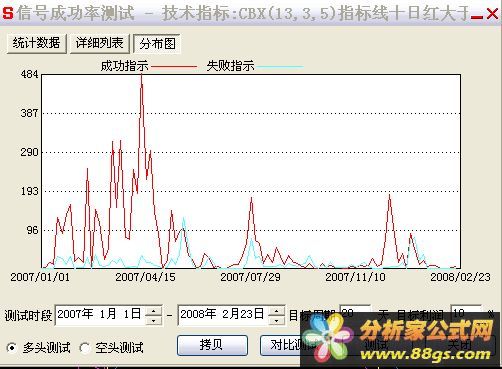
Task: Click the 拷贝 button
Action: (x=212, y=345)
